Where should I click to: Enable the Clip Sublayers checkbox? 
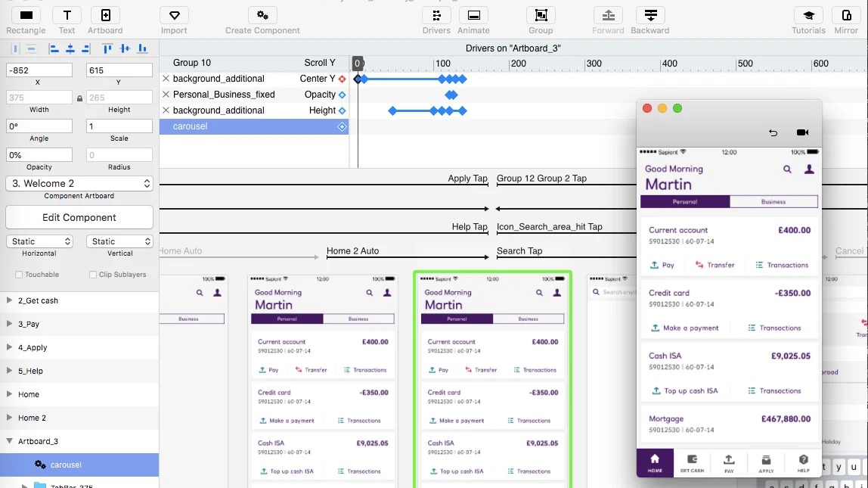pyautogui.click(x=93, y=274)
